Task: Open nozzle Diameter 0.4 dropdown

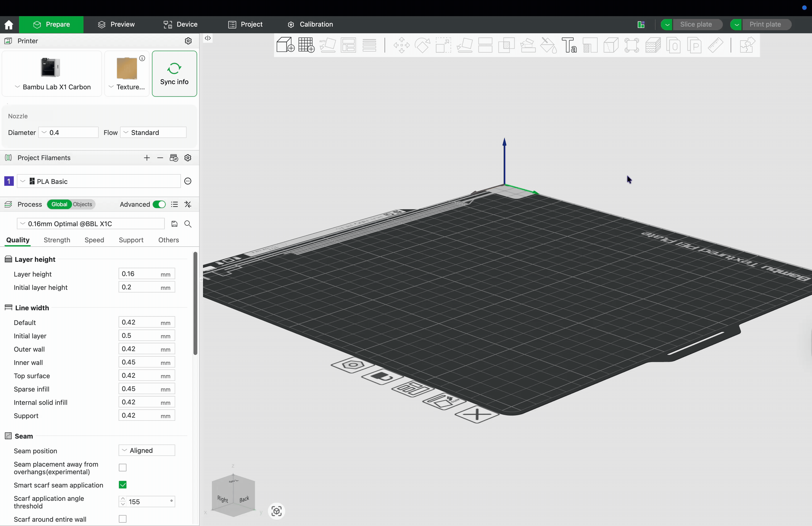Action: [68, 133]
